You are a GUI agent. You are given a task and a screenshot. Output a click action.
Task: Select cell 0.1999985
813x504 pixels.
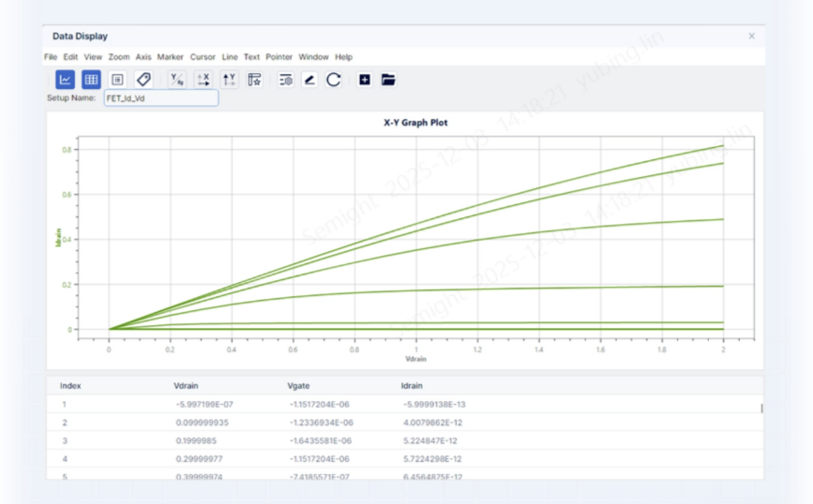click(196, 441)
